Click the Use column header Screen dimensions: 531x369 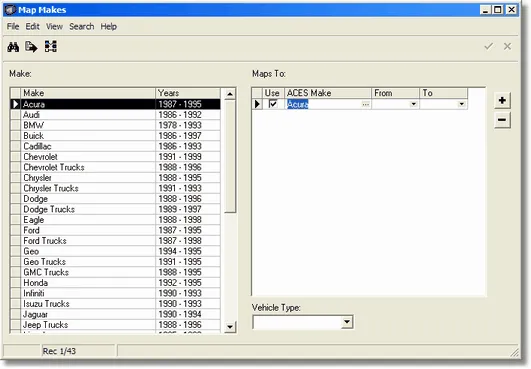272,93
